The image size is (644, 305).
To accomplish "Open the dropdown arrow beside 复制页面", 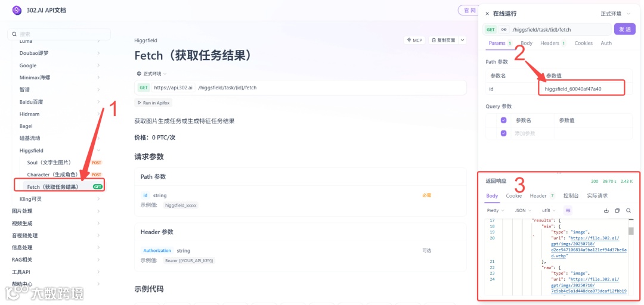I will point(463,41).
